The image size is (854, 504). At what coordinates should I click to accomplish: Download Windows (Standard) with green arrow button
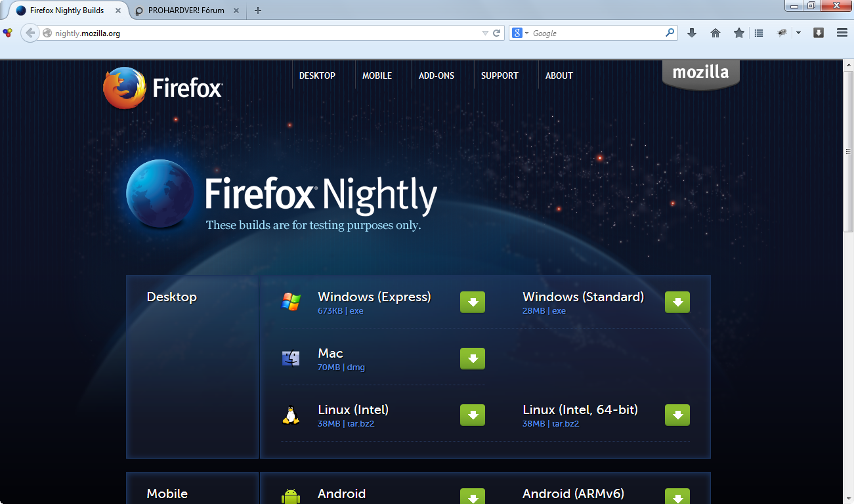click(x=677, y=302)
